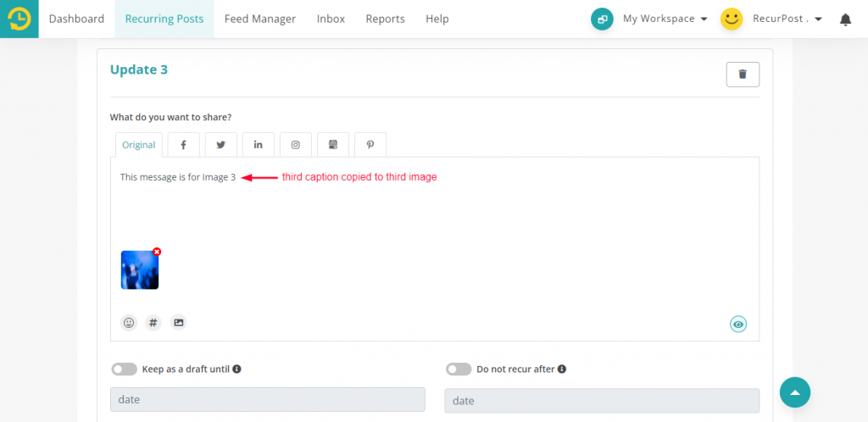Toggle the post preview eye icon
868x422 pixels.
pyautogui.click(x=738, y=325)
